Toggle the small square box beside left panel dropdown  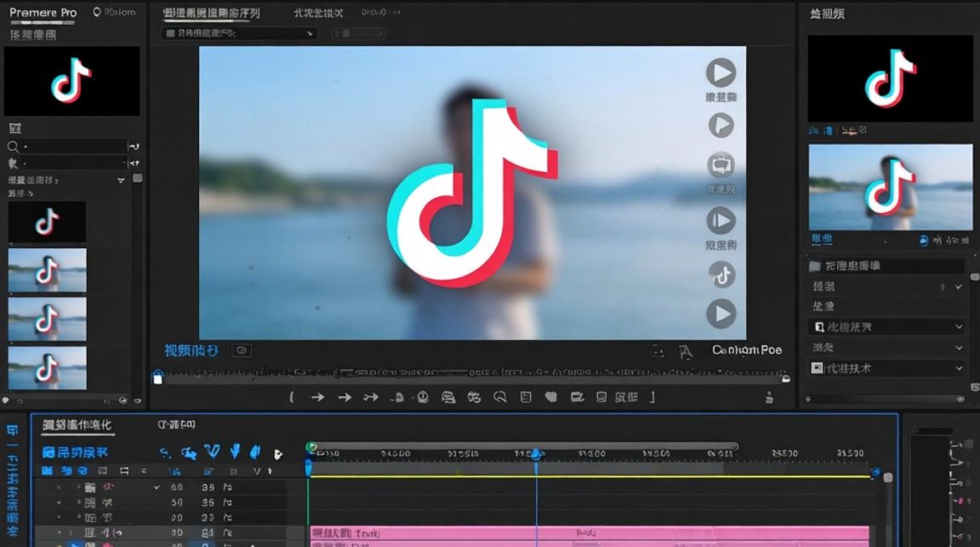tap(137, 179)
